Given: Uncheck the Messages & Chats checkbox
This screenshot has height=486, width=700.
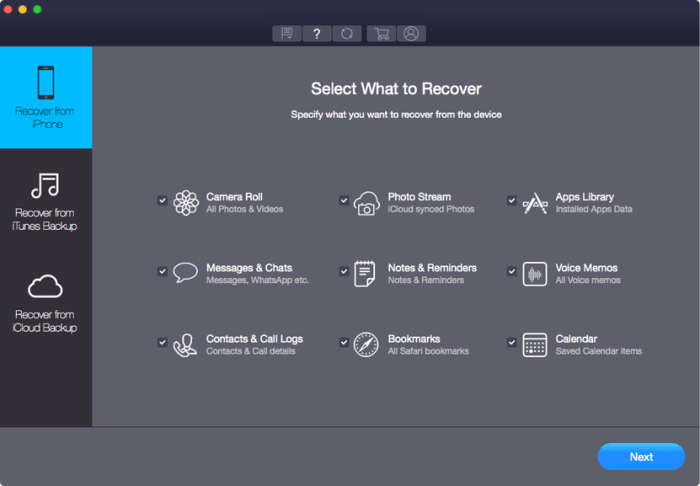Looking at the screenshot, I should tap(162, 271).
